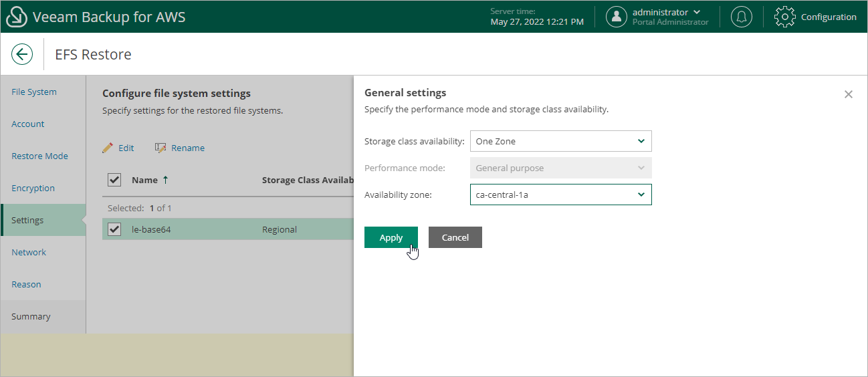Click the General settings heading
Screen dimensions: 868x377
coord(405,93)
